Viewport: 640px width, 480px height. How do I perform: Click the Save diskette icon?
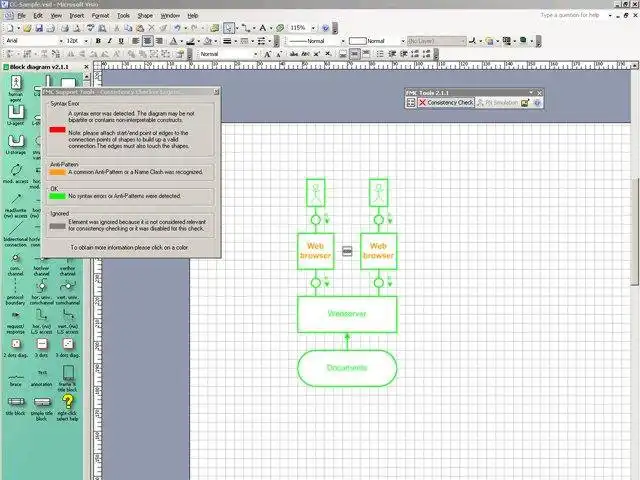[x=39, y=28]
